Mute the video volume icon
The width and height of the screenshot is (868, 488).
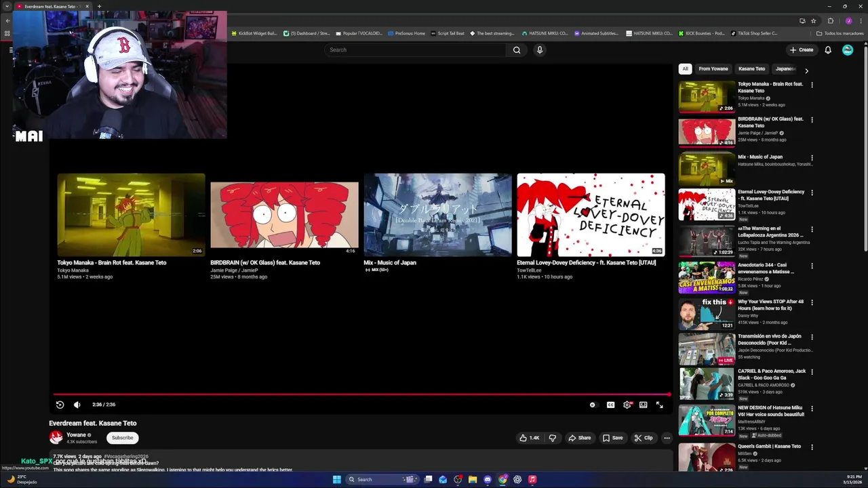(x=77, y=405)
